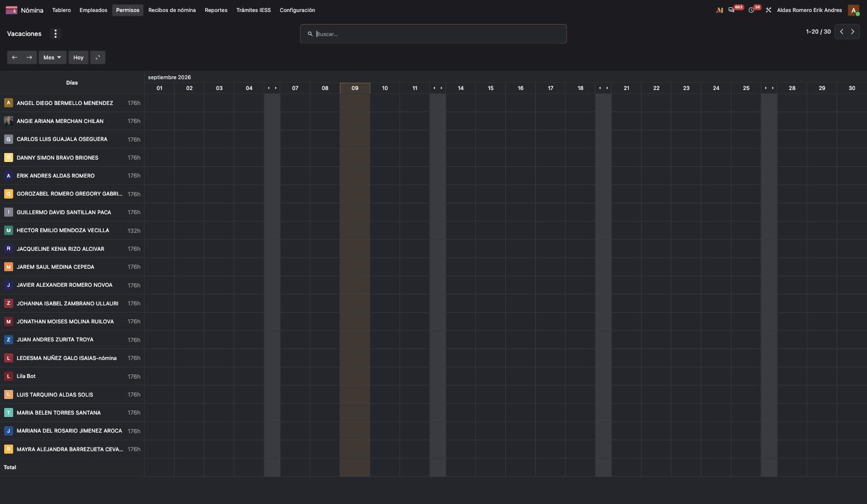Click the 1-20 / 30 pager counter
Viewport: 867px width, 504px height.
(x=818, y=32)
